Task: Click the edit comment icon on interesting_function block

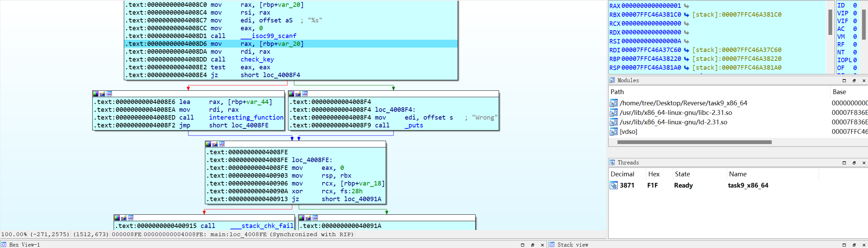Action: tap(102, 94)
